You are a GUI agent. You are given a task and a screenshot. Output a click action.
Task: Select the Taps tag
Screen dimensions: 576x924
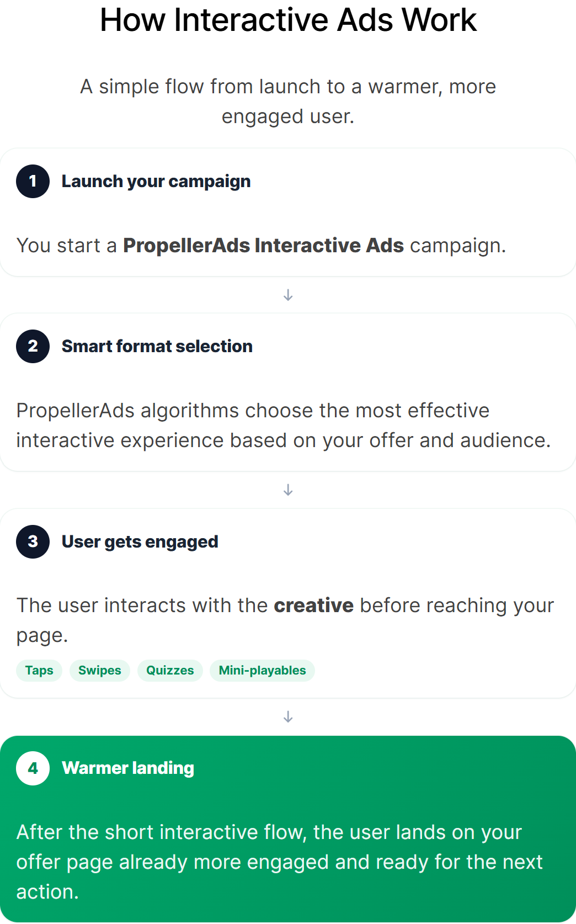click(39, 671)
